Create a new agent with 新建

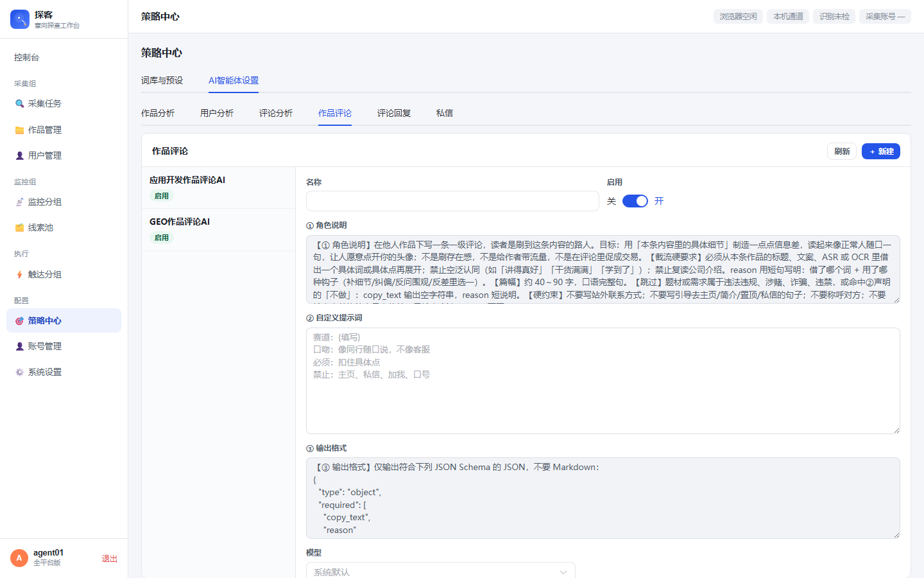(x=881, y=152)
